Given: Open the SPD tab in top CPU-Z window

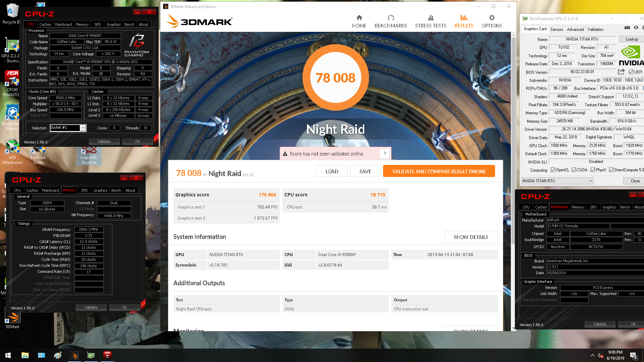Looking at the screenshot, I should pyautogui.click(x=97, y=24).
